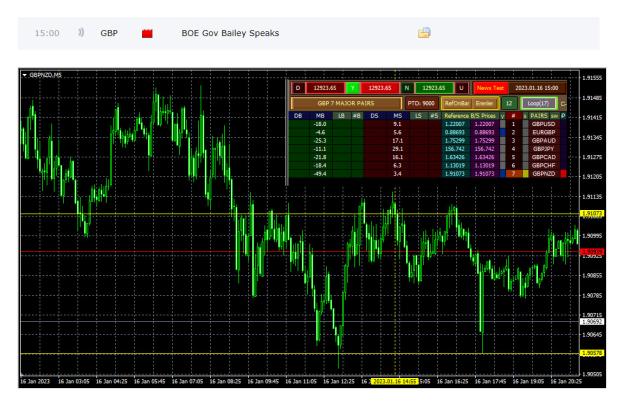Viewport: 625px width, 407px height.
Task: Click the red News Test button
Action: (x=490, y=88)
